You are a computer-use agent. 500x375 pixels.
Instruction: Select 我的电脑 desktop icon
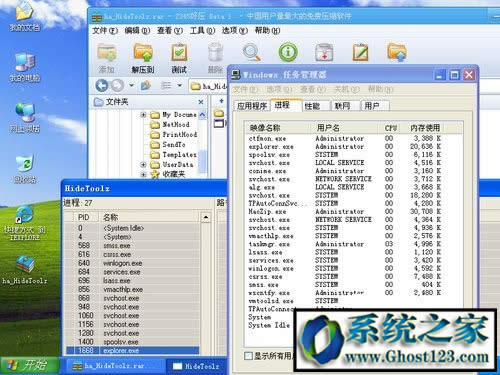coord(24,68)
